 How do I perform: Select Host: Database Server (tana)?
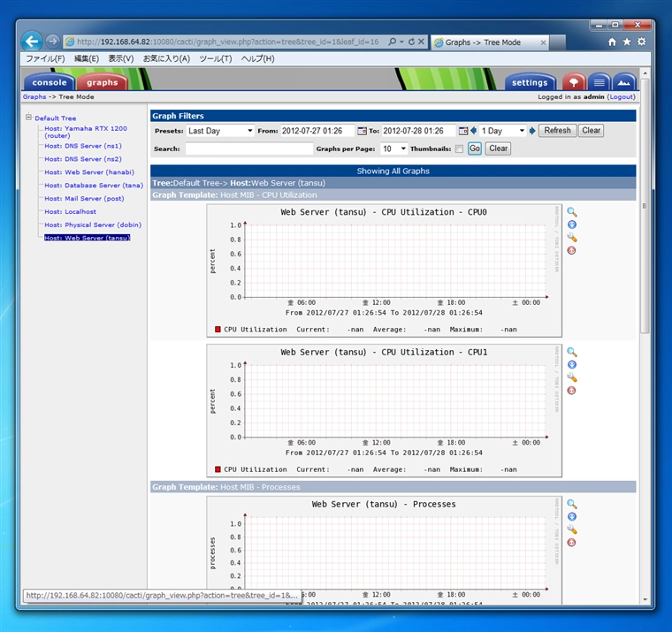pyautogui.click(x=94, y=186)
